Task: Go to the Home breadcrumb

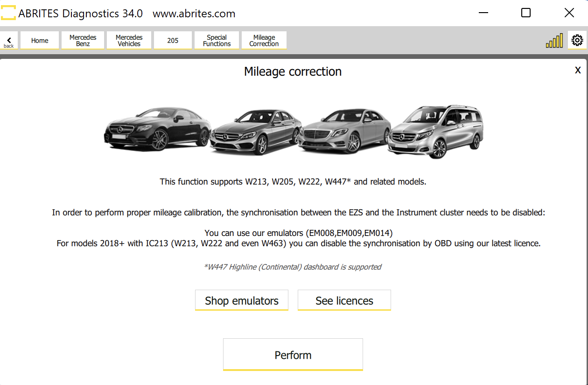Action: click(x=40, y=40)
